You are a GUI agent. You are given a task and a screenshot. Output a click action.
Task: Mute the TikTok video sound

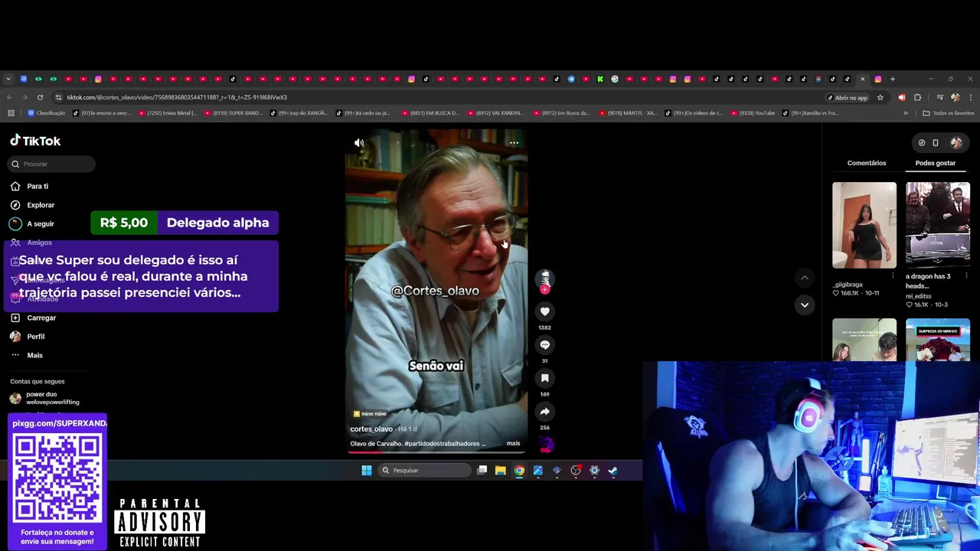[x=359, y=142]
